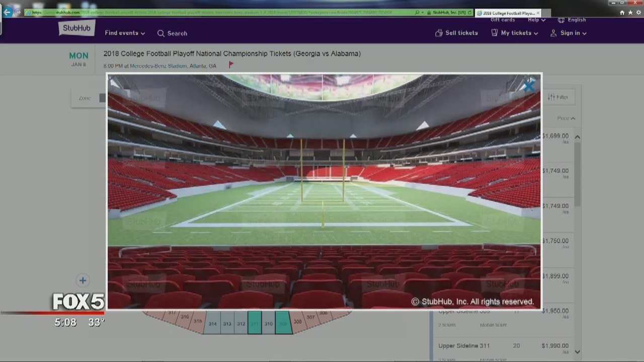The image size is (644, 362).
Task: Open the browser home icon
Action: click(622, 13)
